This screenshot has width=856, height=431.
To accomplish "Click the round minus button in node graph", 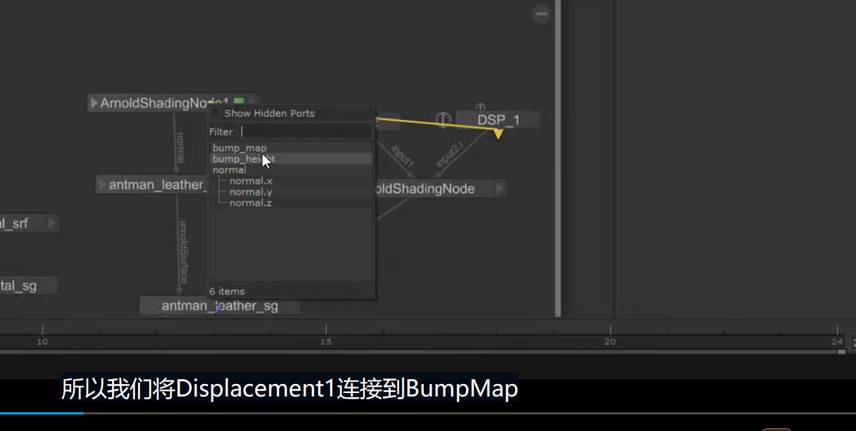I will pos(541,14).
